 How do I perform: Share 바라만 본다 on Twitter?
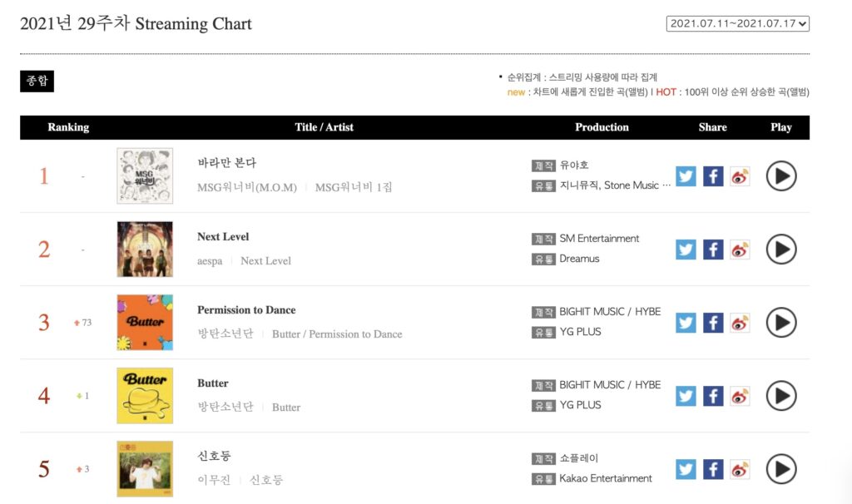686,176
